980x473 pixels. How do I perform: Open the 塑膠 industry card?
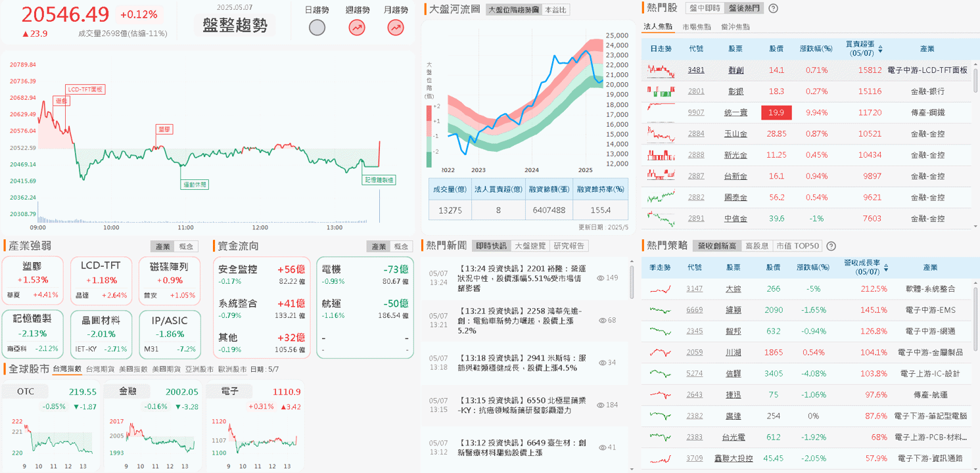(33, 281)
